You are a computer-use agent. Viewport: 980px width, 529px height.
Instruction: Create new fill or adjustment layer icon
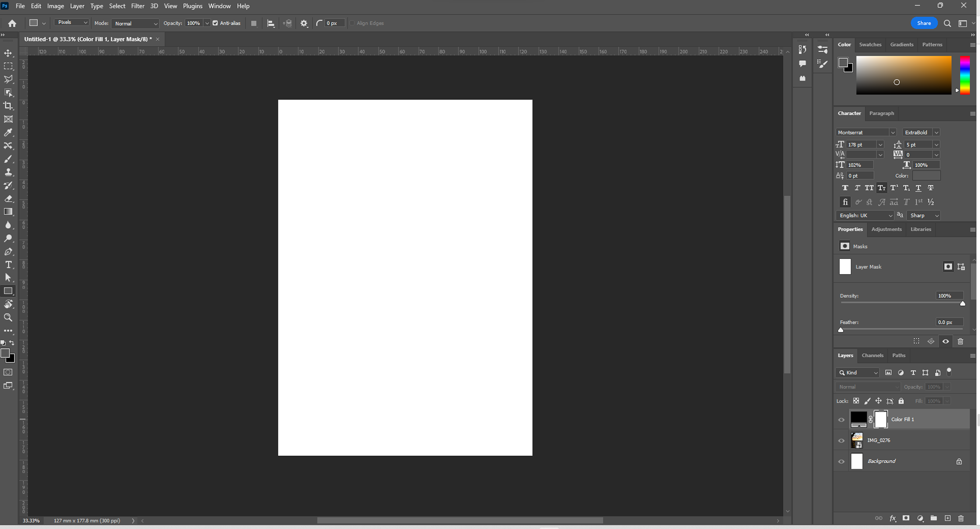920,518
